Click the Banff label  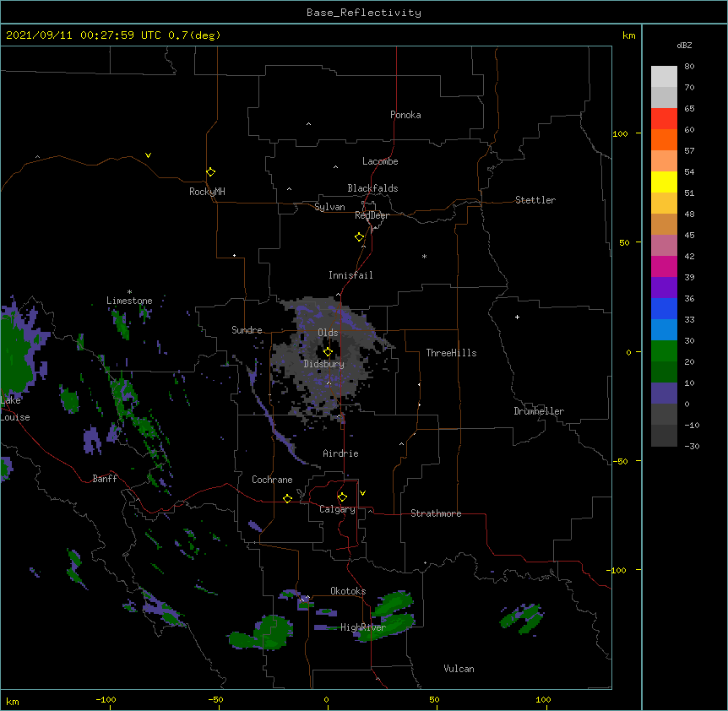(105, 479)
